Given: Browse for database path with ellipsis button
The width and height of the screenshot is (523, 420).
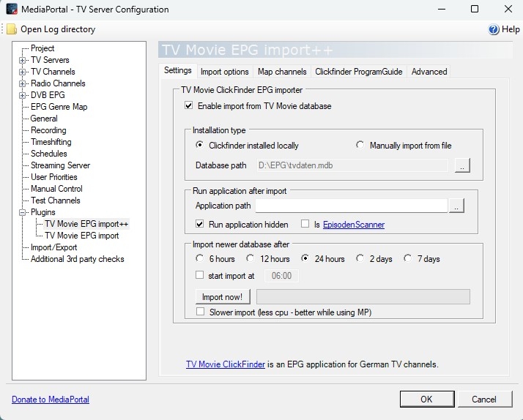Looking at the screenshot, I should click(x=461, y=166).
